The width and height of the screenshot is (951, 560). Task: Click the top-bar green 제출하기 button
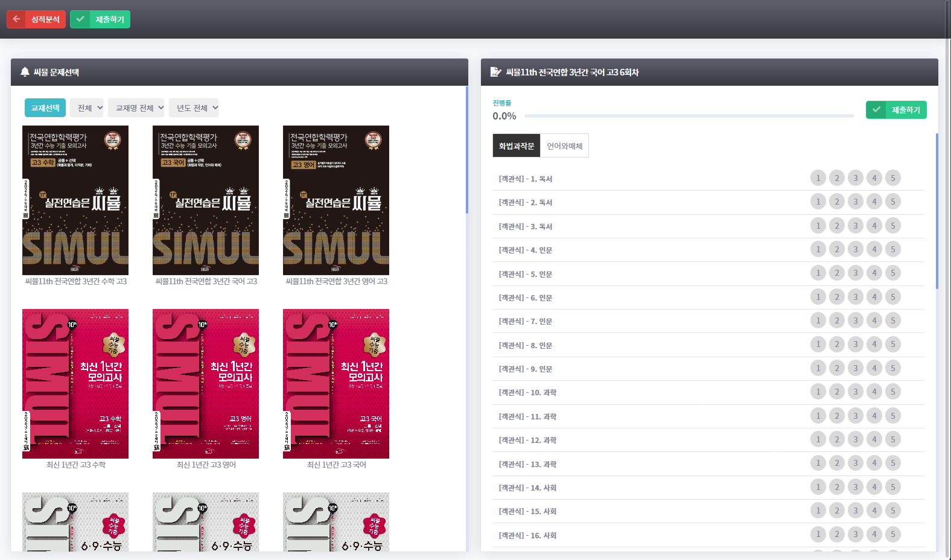point(100,19)
